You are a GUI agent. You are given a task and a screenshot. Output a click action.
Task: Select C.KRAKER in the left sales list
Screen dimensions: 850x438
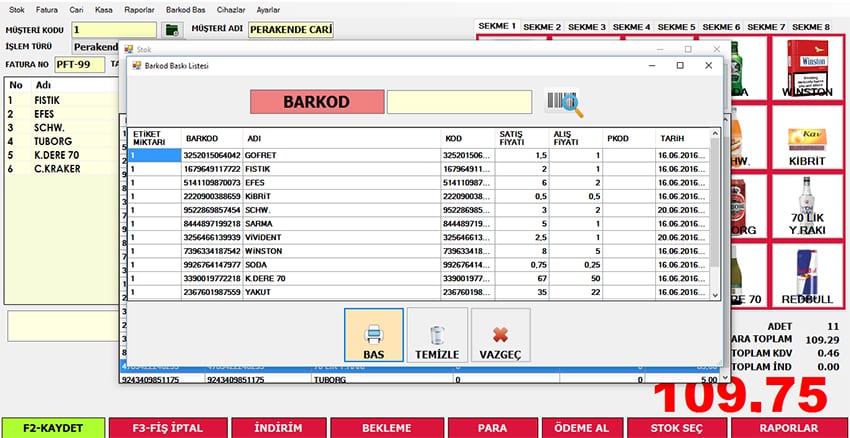(x=57, y=169)
